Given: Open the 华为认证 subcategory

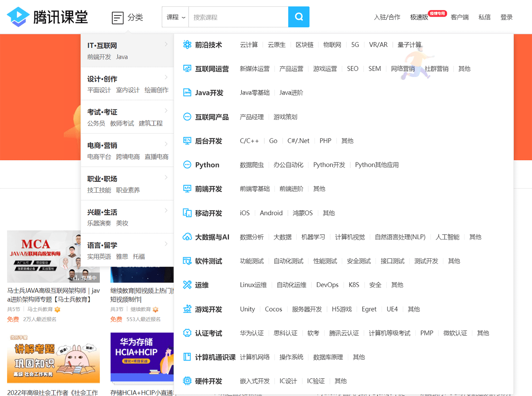Looking at the screenshot, I should click(252, 333).
